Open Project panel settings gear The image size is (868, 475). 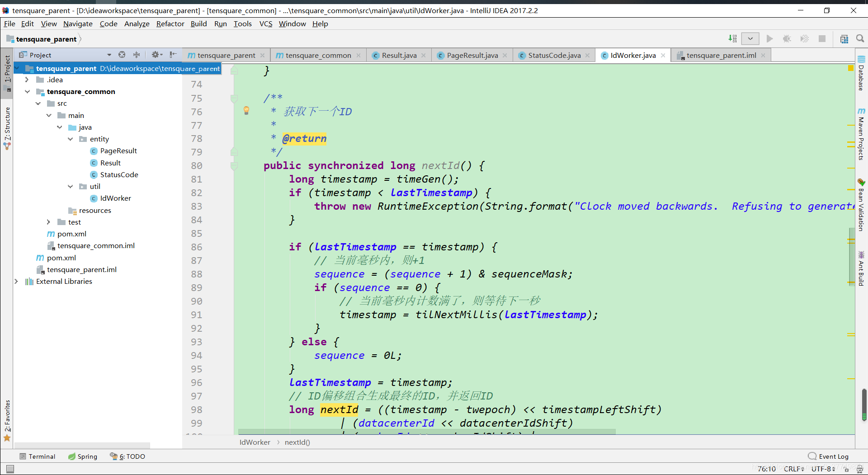click(156, 55)
